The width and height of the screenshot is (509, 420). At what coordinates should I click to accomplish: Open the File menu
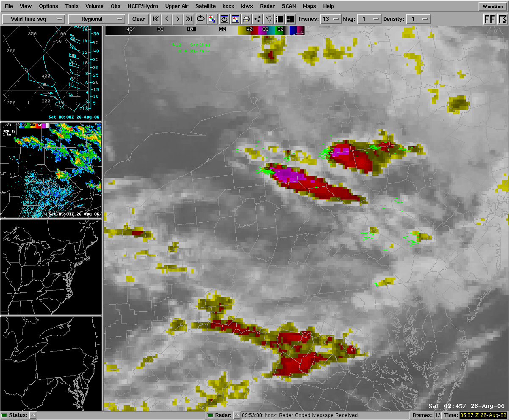[9, 6]
